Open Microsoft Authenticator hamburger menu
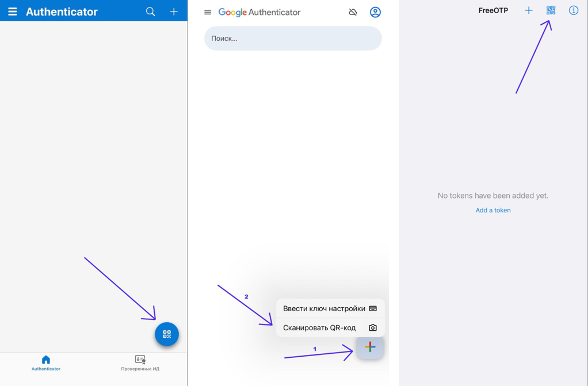Viewport: 588px width, 386px height. [x=13, y=12]
